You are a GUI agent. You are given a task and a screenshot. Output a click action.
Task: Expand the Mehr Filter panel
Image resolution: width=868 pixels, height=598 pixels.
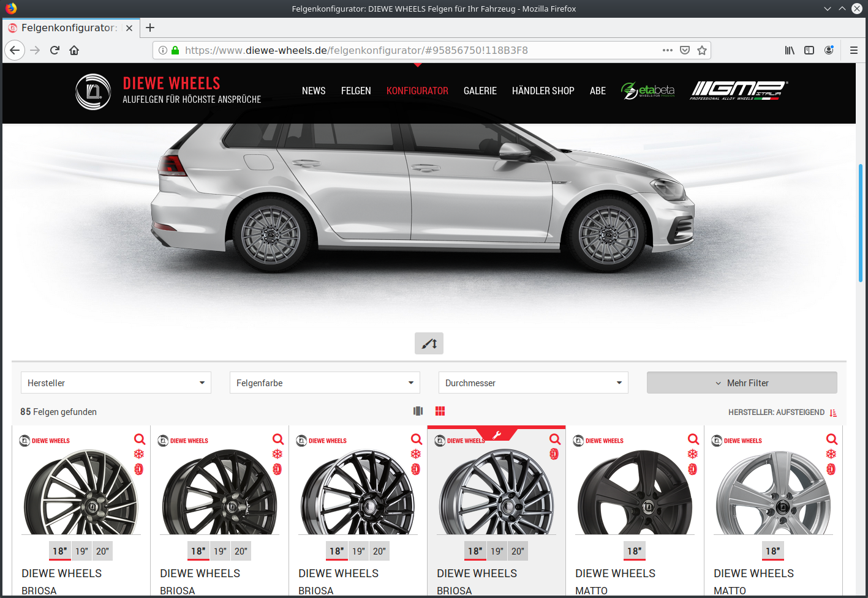(x=742, y=383)
